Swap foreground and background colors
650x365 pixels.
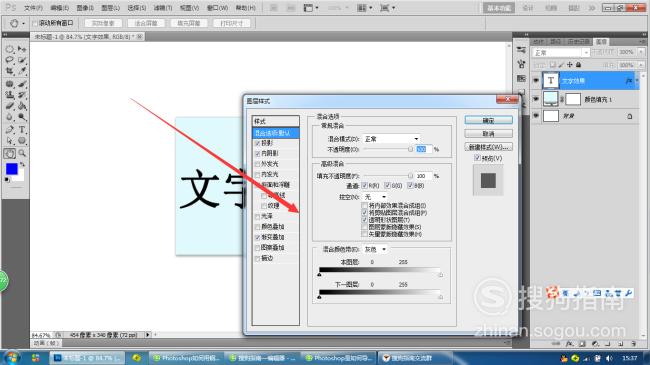(22, 165)
